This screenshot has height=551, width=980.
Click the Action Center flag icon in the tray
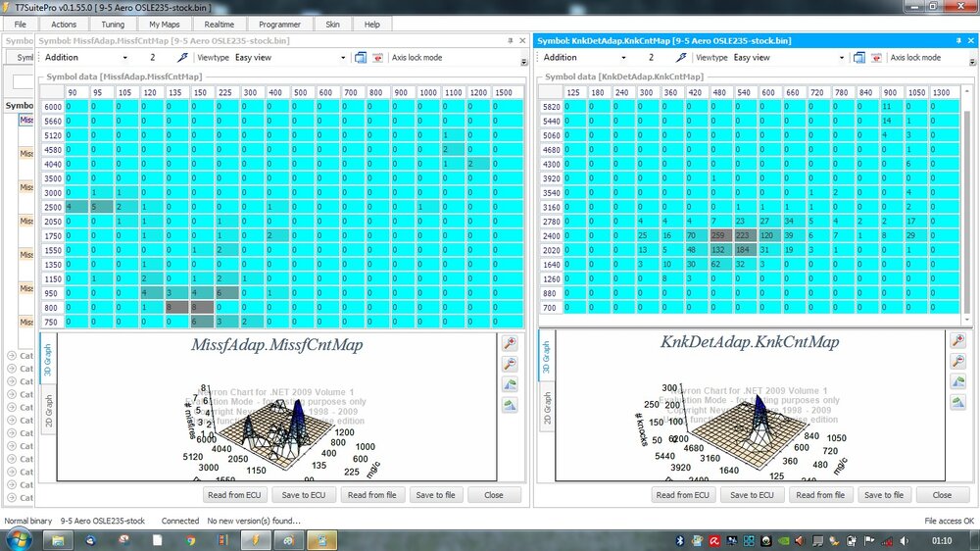869,541
